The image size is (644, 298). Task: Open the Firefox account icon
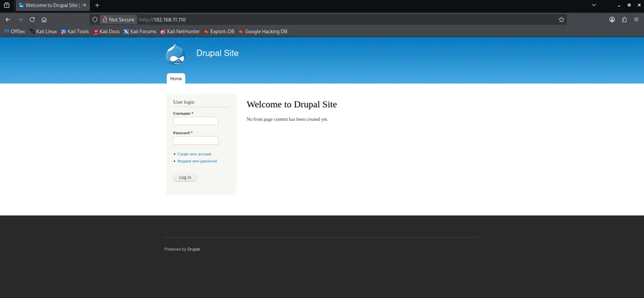pyautogui.click(x=612, y=19)
